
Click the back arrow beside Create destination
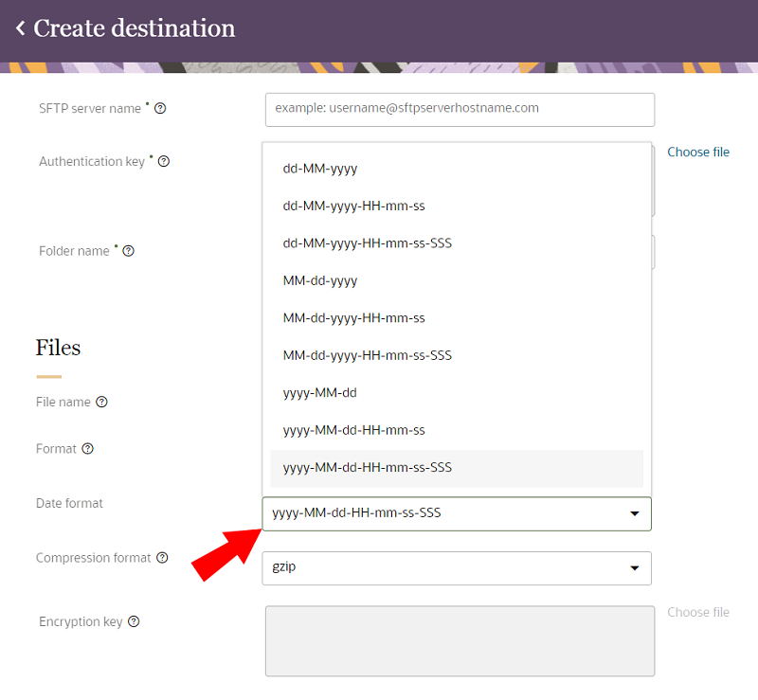[20, 28]
